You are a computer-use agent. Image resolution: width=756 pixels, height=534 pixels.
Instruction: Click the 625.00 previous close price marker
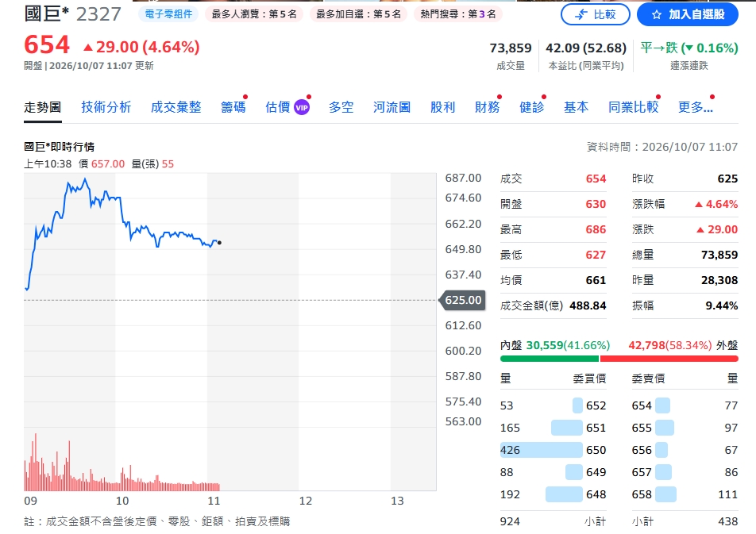point(462,300)
